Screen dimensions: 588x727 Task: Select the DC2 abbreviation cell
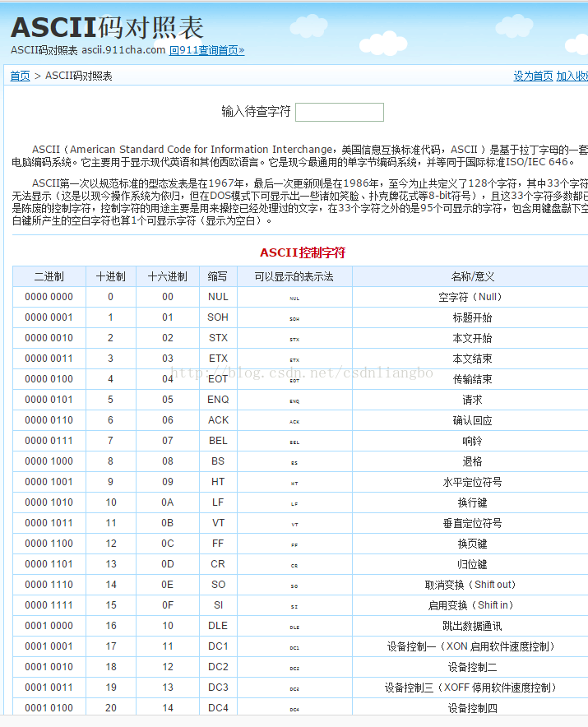[218, 667]
